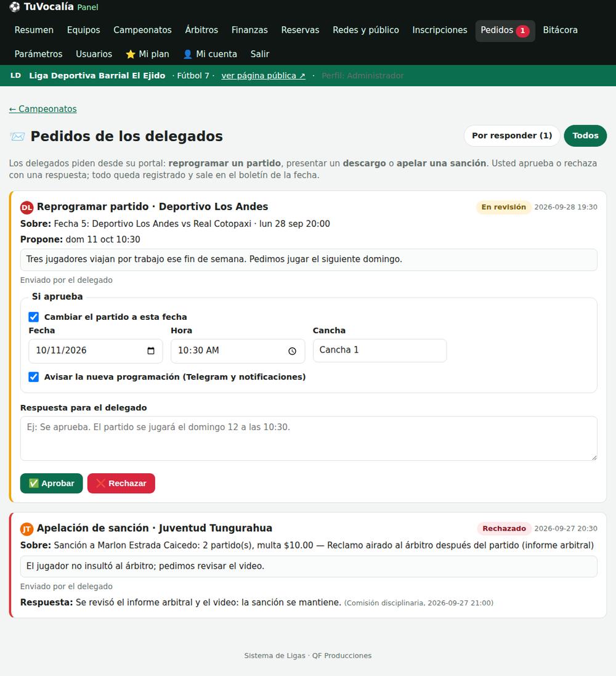
Task: Open the clock picker in Hora field
Action: click(292, 351)
